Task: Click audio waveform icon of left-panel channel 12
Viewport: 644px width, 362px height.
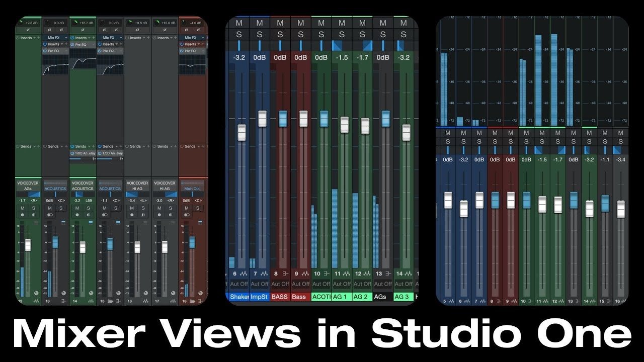Action: [36, 301]
